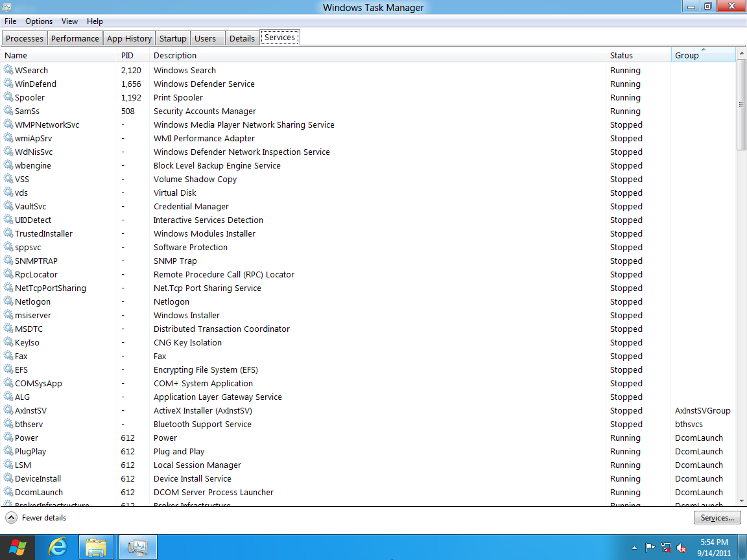747x560 pixels.
Task: Select the Services tab
Action: pos(279,37)
